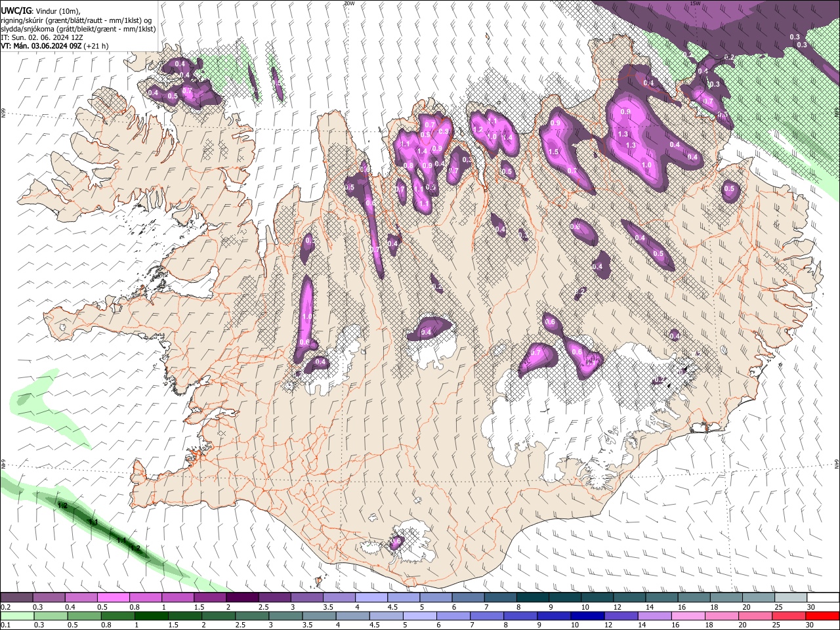Select the bright magenta swatch above 0.5 in the snow legend
Viewport: 840px width, 630px height.
coord(113,598)
